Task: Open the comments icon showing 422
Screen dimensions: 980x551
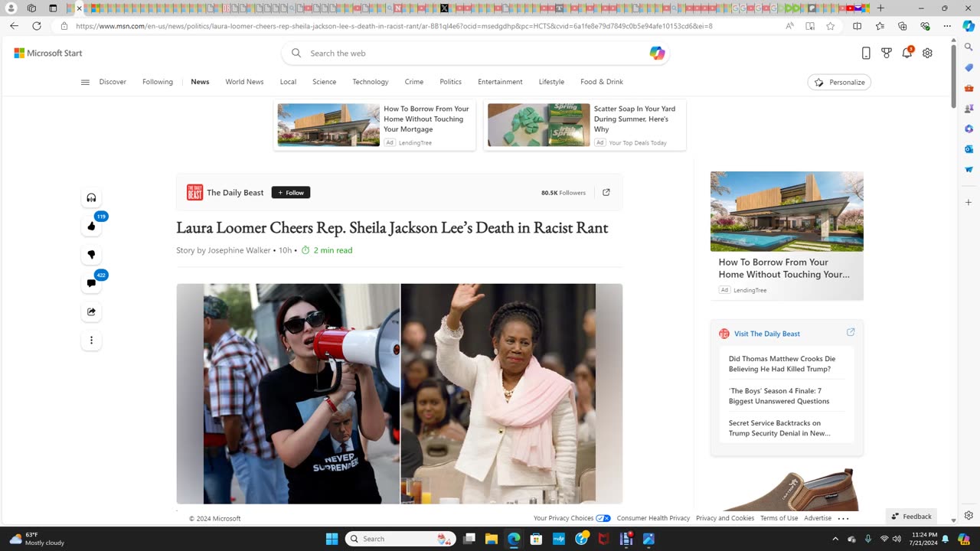Action: click(91, 283)
